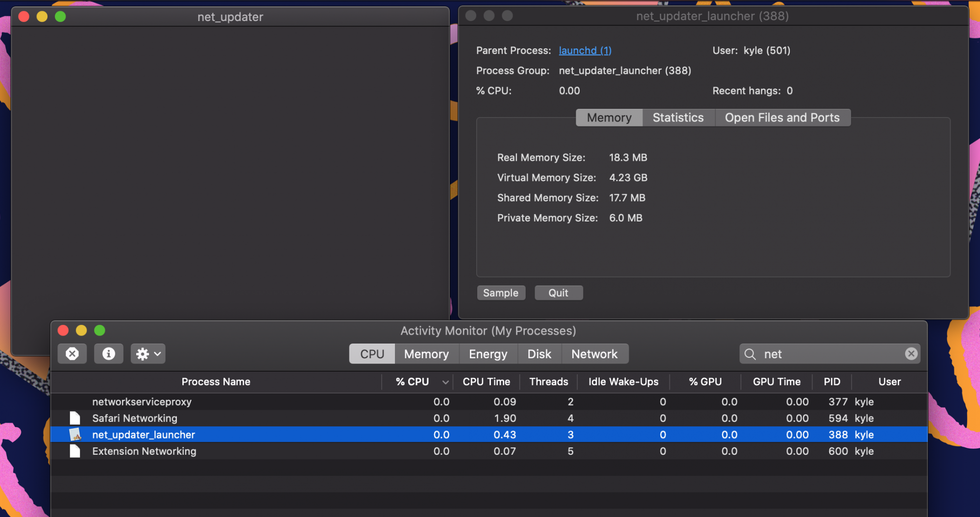Click the Quit button in the inspector

tap(559, 293)
